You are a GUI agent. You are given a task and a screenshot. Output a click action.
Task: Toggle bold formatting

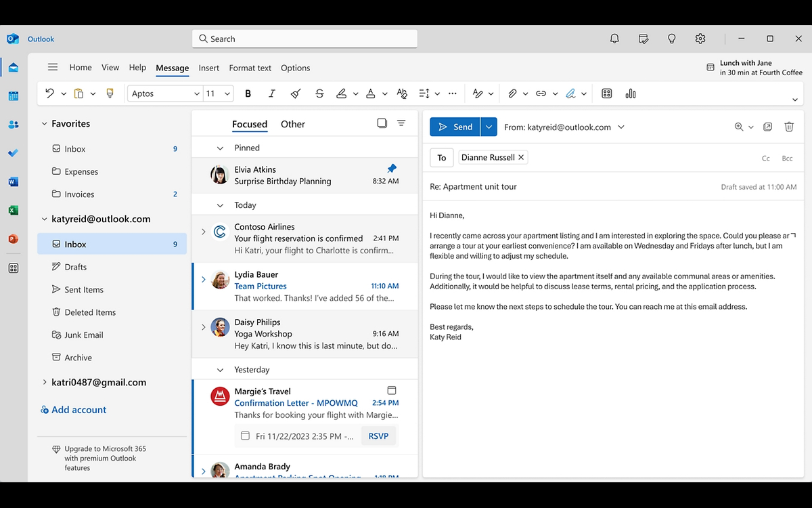click(248, 93)
